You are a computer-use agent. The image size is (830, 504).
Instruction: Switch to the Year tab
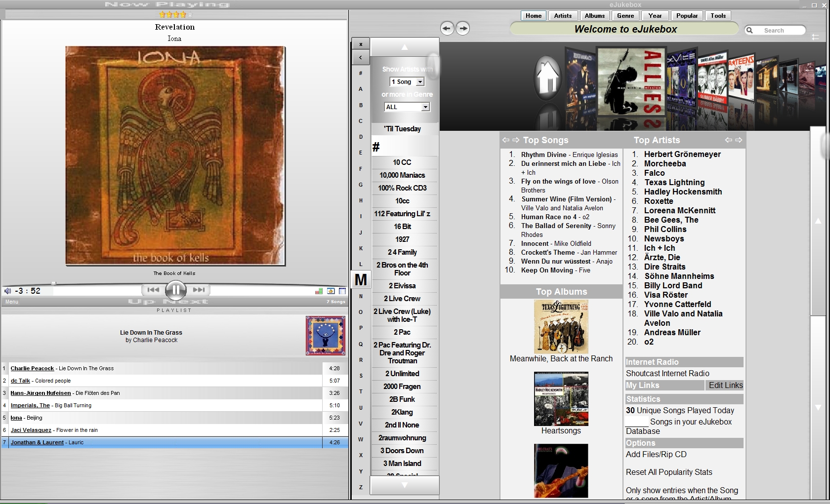655,16
